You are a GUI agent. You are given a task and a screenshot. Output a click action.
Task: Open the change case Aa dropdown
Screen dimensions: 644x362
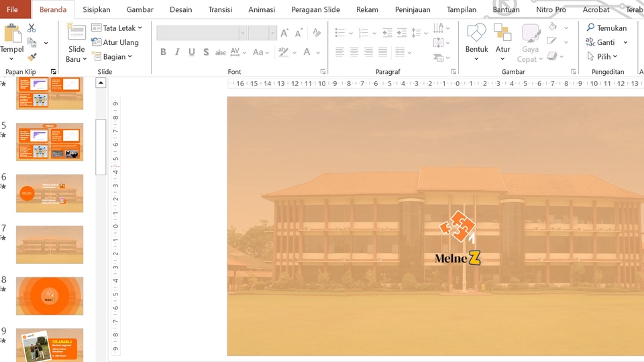pos(261,52)
